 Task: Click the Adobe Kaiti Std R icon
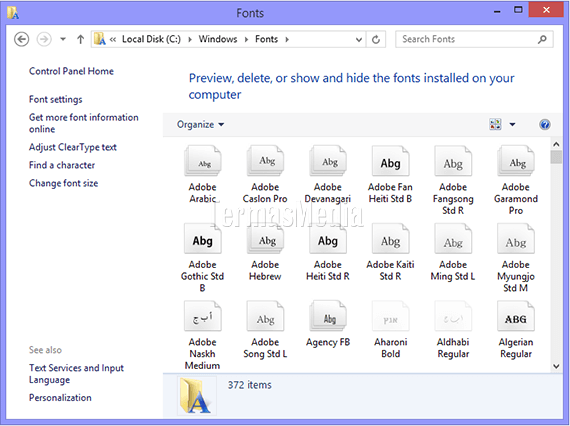pyautogui.click(x=390, y=238)
